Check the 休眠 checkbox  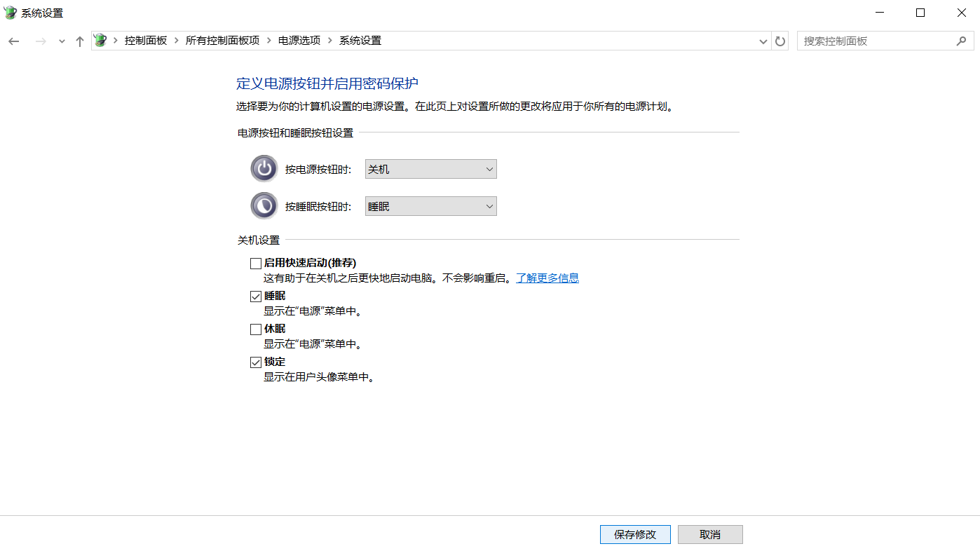point(256,329)
